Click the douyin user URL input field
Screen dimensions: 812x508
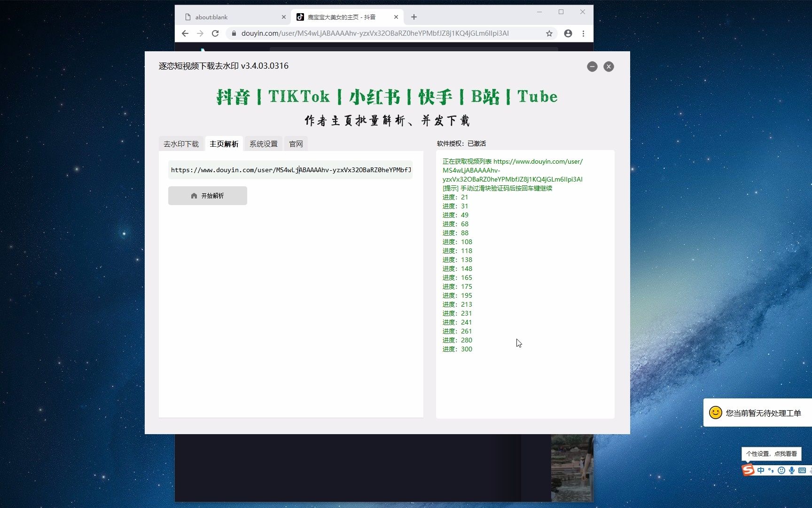coord(290,170)
